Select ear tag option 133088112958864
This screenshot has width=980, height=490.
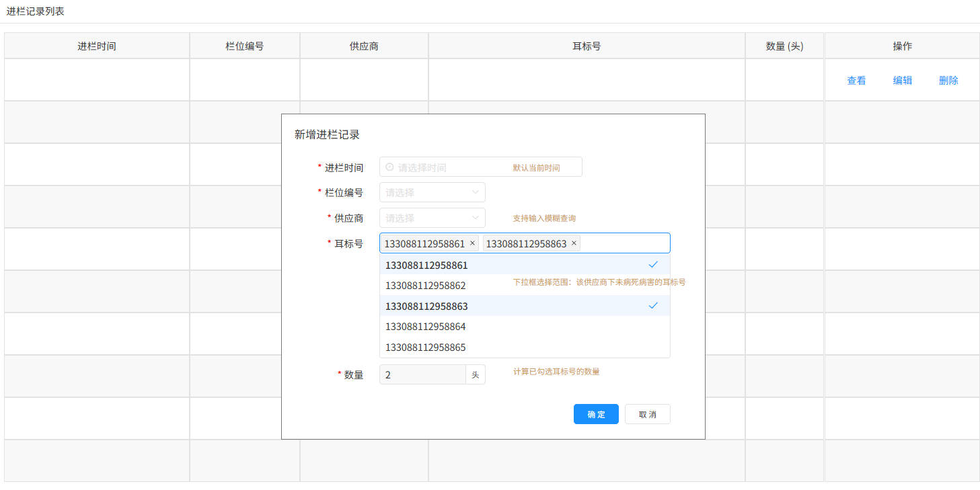[x=525, y=326]
